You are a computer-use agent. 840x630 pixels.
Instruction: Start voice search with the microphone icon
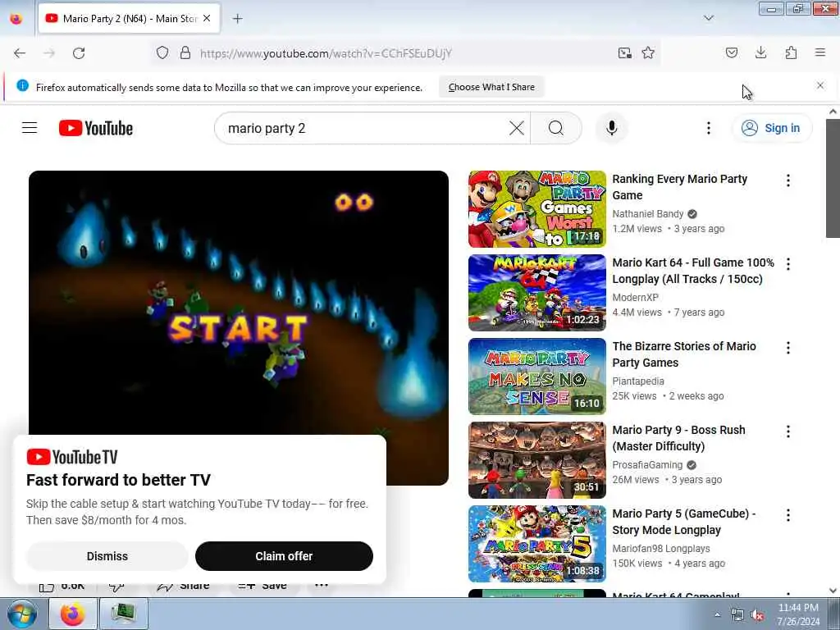point(611,128)
